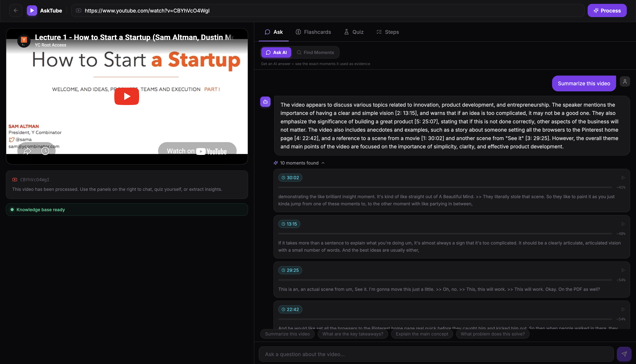Jump to the 29:25 timestamp chip
Screen dimensions: 636x364
click(x=290, y=270)
